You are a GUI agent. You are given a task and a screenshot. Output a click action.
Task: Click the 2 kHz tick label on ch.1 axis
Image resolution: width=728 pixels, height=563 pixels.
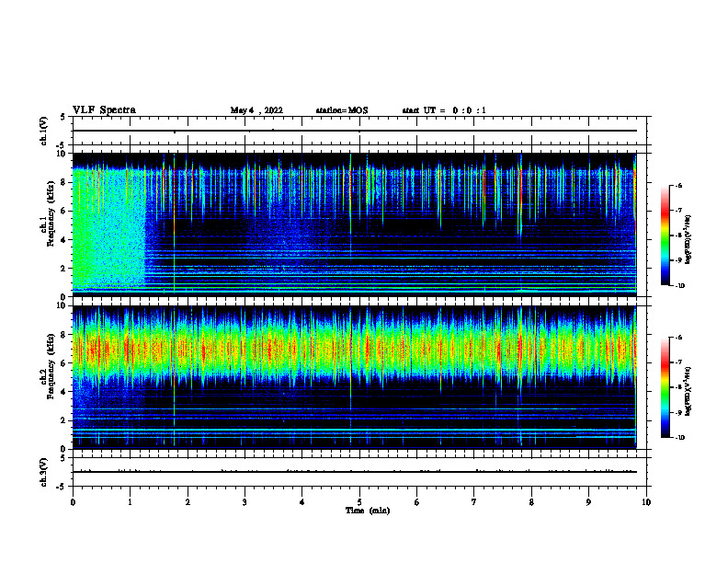(64, 269)
